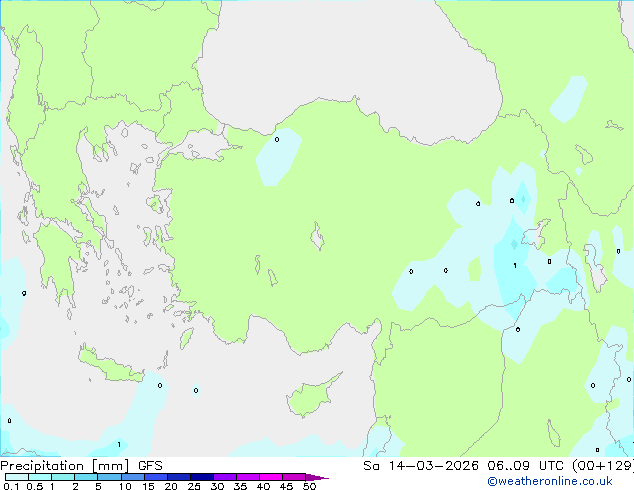Viewport: 634px width, 490px height.
Task: Click the island of Cyprus on the map
Action: (311, 397)
